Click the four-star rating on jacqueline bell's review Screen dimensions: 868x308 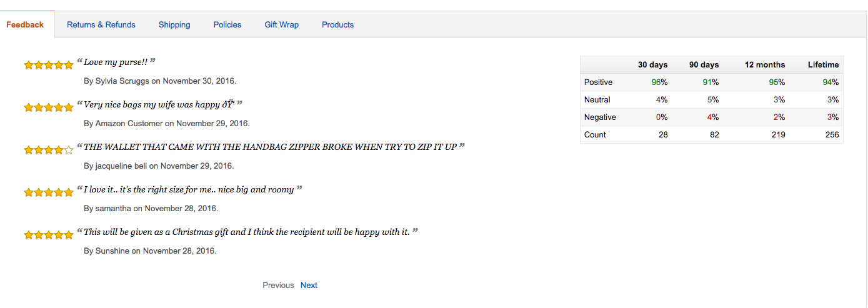click(x=49, y=150)
